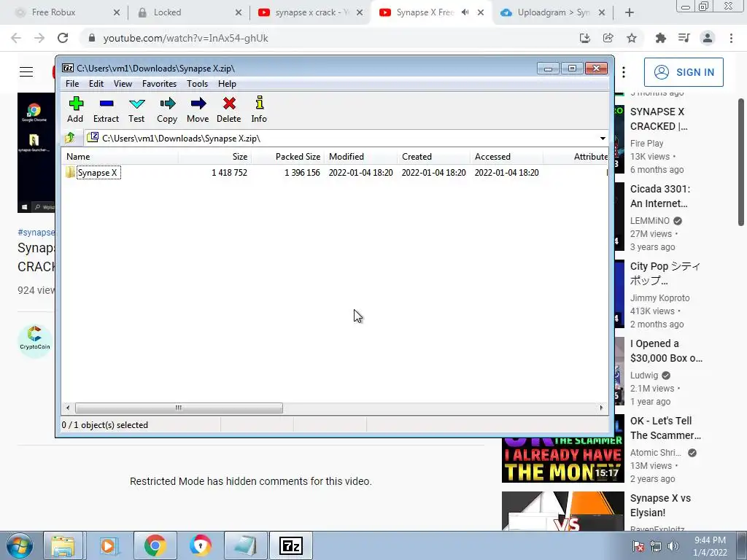
Task: Open SYNAPSE X CRACKED suggested video
Action: click(659, 119)
